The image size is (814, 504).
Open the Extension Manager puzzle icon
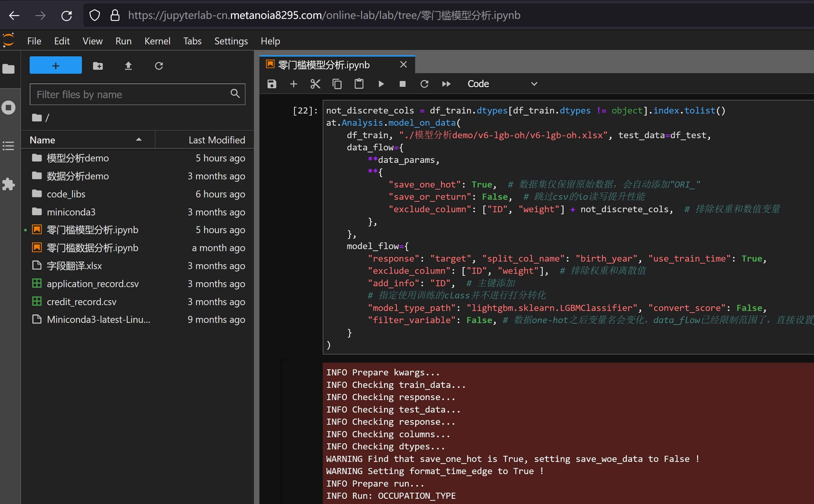pos(8,184)
